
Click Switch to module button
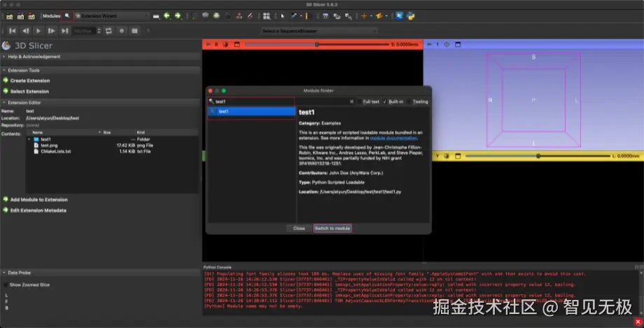click(332, 228)
